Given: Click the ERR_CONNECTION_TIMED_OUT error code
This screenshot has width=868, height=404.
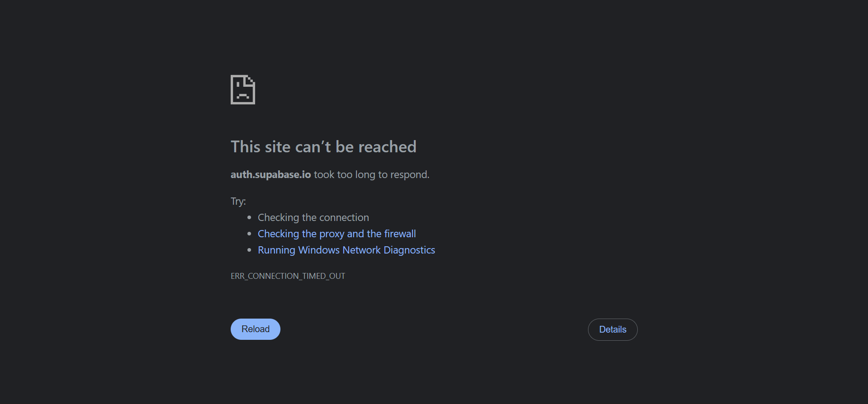Looking at the screenshot, I should pyautogui.click(x=288, y=276).
